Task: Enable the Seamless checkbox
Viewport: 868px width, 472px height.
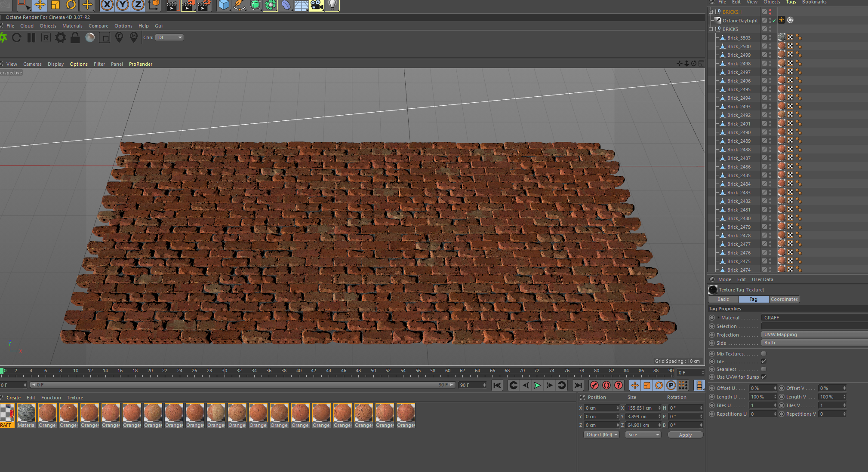Action: click(x=763, y=369)
